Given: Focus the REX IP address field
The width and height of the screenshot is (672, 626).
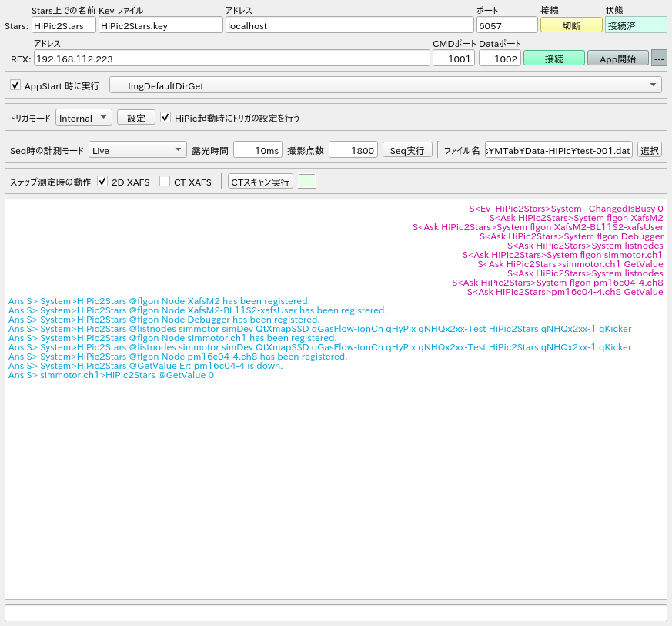Looking at the screenshot, I should click(231, 59).
